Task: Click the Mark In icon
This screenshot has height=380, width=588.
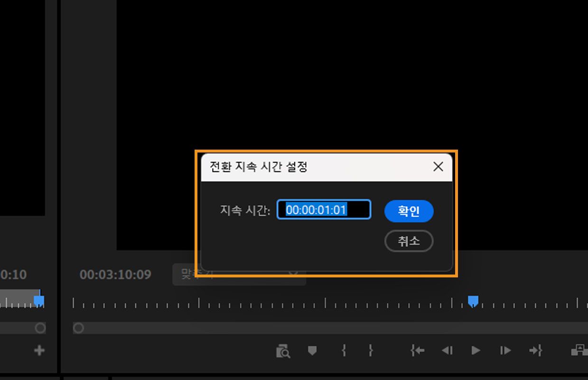Action: coord(344,351)
